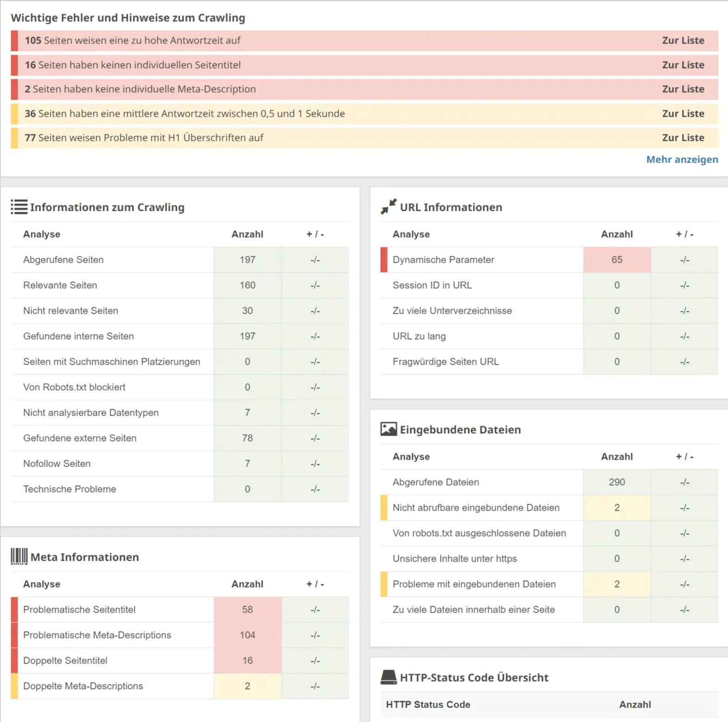728x722 pixels.
Task: Click Problematische Seitentitel value 58
Action: [247, 609]
